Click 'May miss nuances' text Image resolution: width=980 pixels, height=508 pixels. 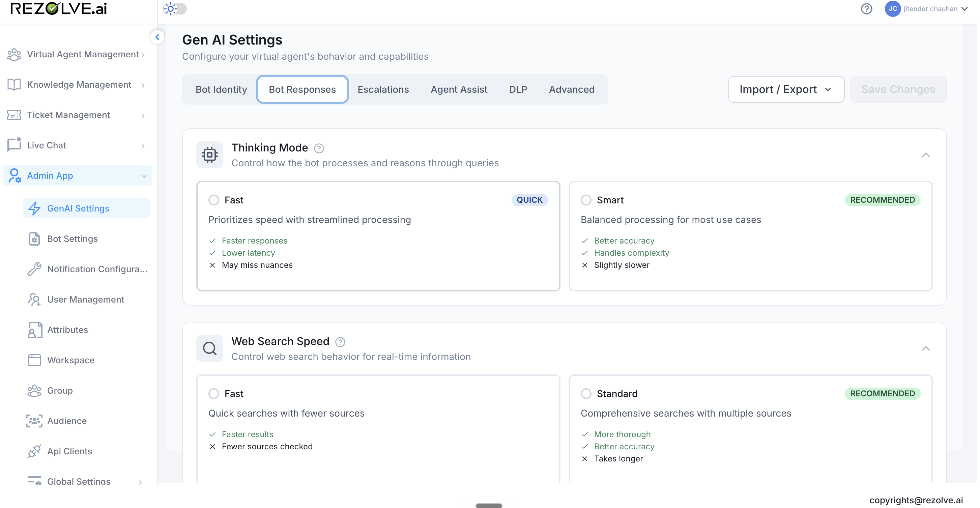(257, 265)
